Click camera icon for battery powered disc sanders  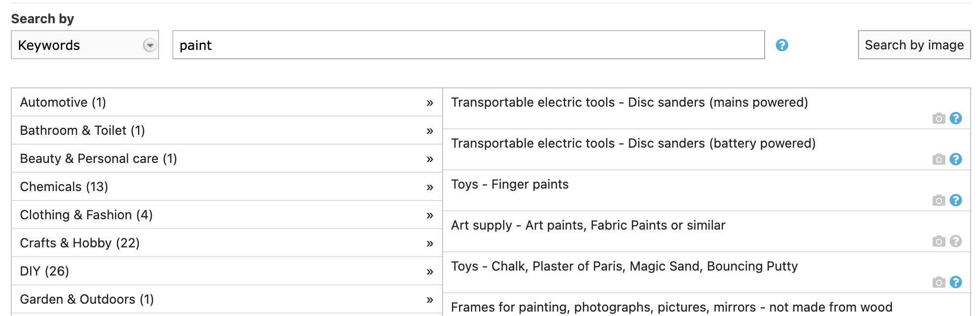(939, 159)
